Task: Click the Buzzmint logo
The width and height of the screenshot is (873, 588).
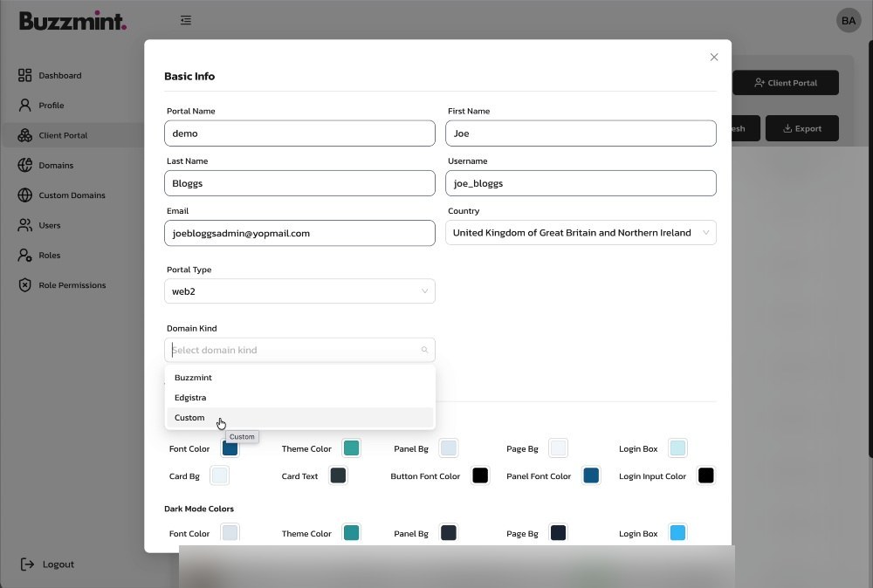Action: pyautogui.click(x=73, y=21)
